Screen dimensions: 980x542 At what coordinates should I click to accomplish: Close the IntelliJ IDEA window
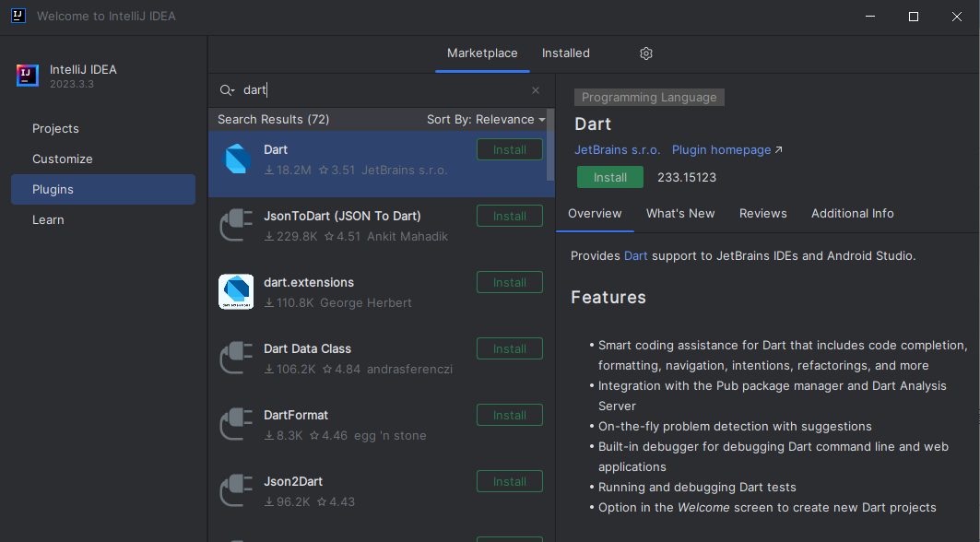point(956,17)
